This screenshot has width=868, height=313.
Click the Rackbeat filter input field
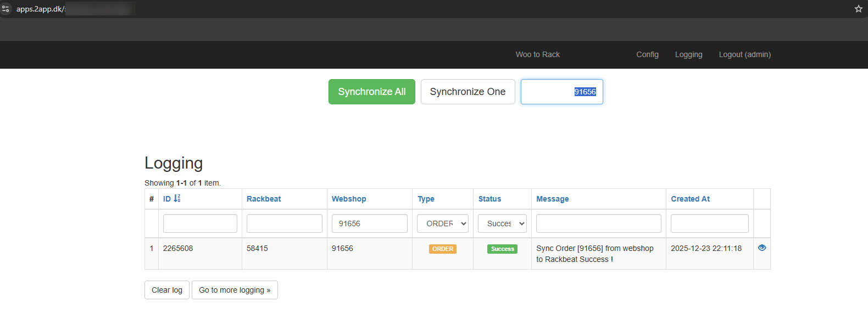tap(284, 223)
